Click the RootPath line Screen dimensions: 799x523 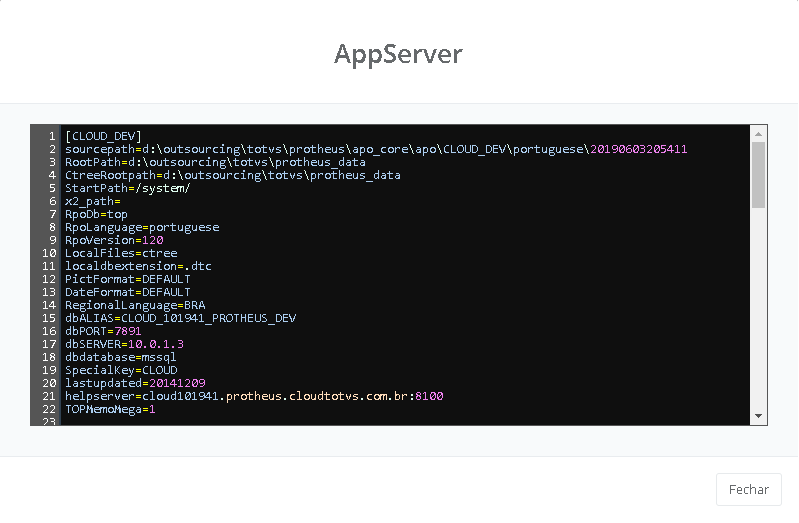coord(215,162)
